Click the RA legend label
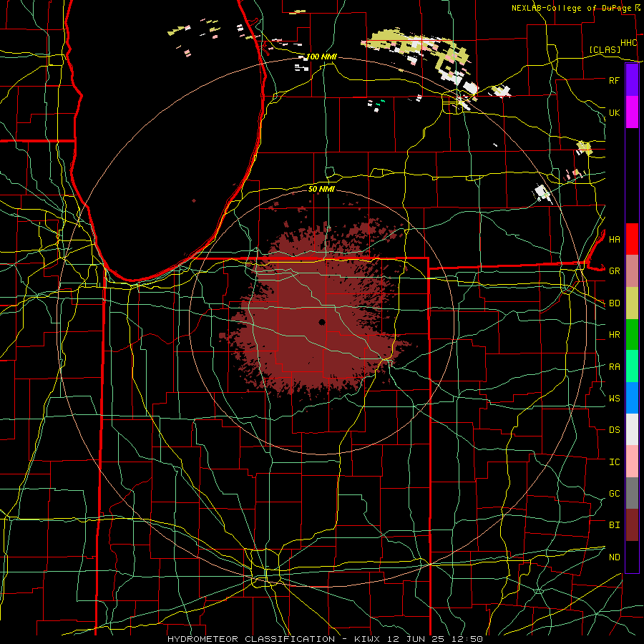Screen dimensions: 644x644 pos(614,367)
